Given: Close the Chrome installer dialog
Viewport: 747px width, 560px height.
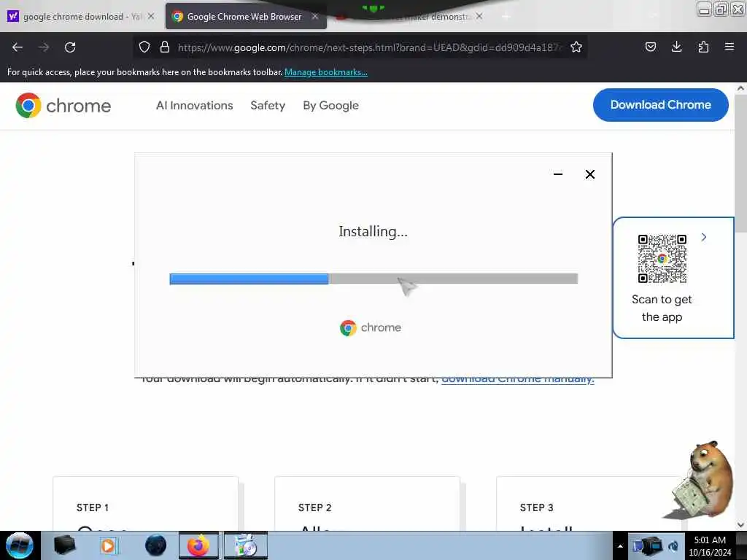Looking at the screenshot, I should coord(589,174).
